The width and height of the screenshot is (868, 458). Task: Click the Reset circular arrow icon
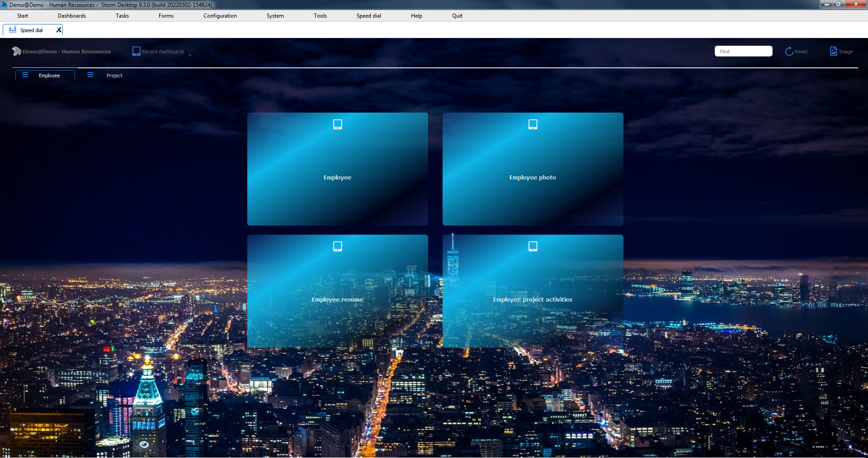(x=789, y=52)
